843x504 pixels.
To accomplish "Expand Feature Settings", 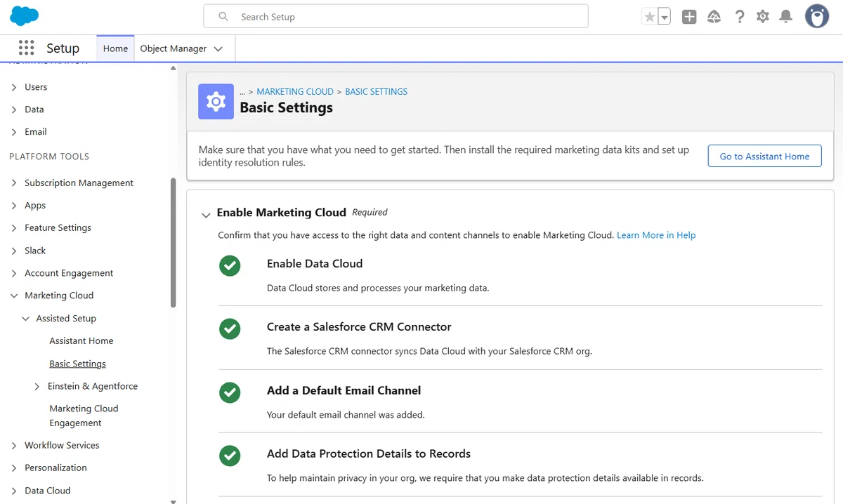I will point(14,228).
